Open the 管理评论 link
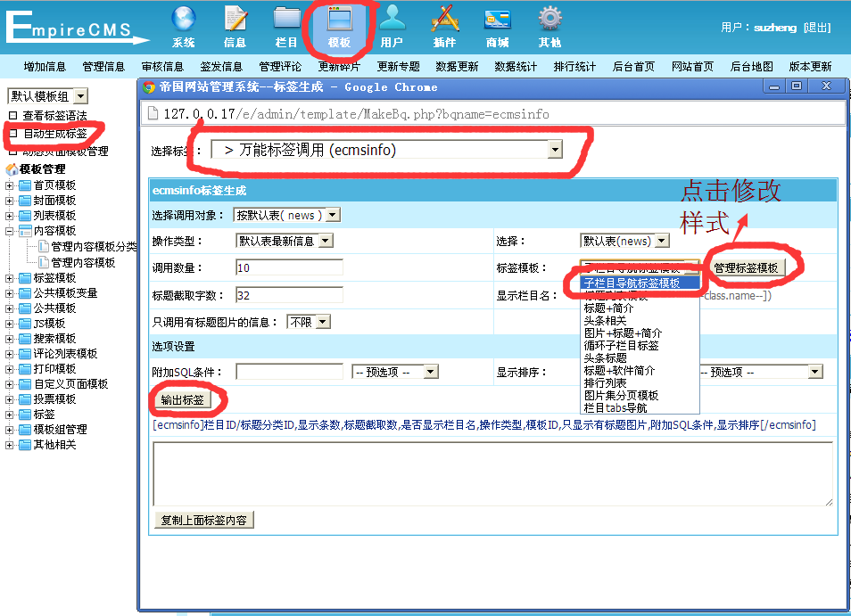The width and height of the screenshot is (851, 616). click(x=280, y=67)
